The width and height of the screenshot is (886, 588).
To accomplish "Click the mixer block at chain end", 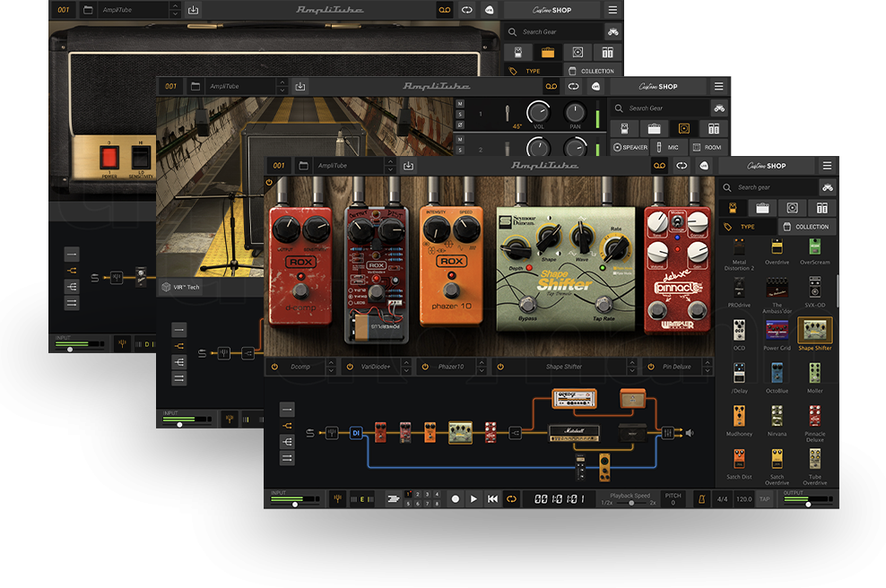I will (668, 433).
